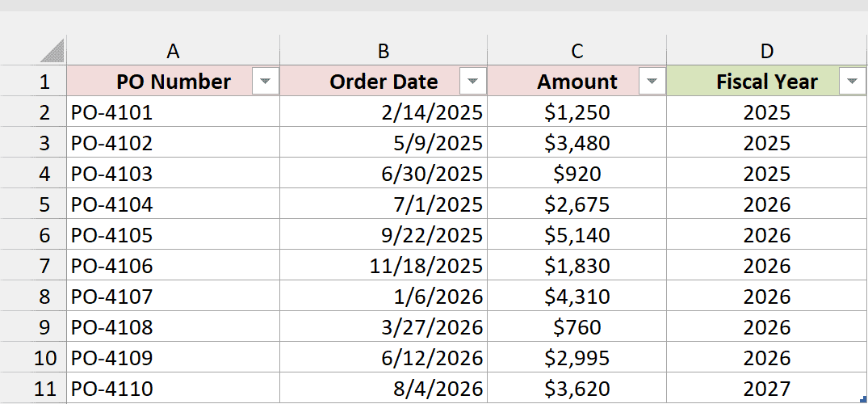Select the amount cell $2,675
The width and height of the screenshot is (868, 404).
[x=577, y=204]
